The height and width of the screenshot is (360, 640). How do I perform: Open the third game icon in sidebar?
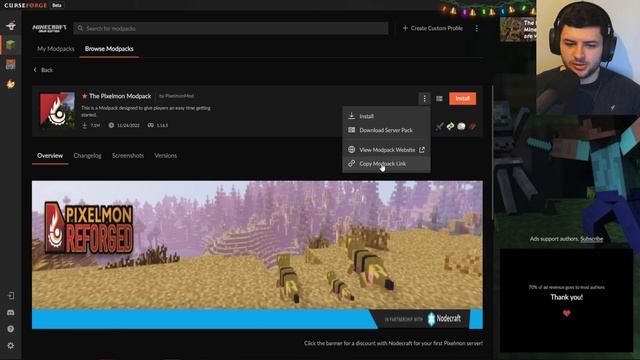click(11, 64)
